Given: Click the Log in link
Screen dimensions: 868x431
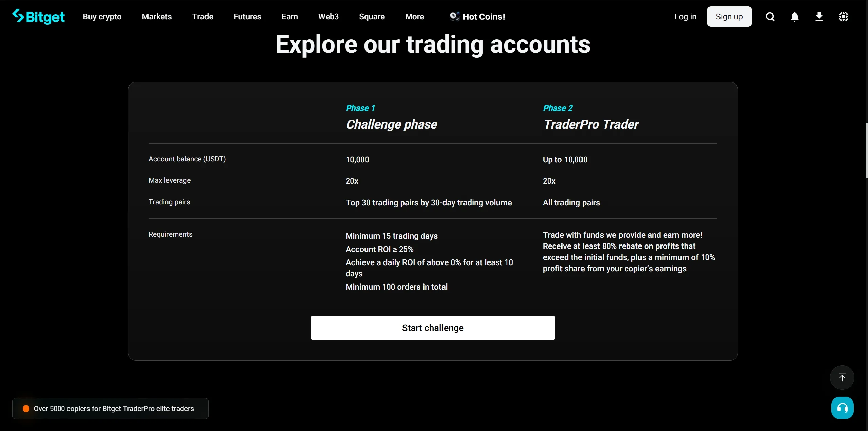Looking at the screenshot, I should click(685, 17).
